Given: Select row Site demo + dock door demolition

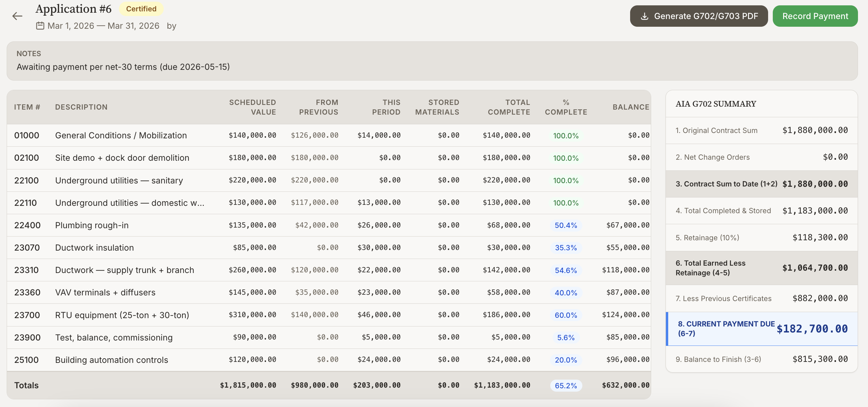Looking at the screenshot, I should coord(328,158).
